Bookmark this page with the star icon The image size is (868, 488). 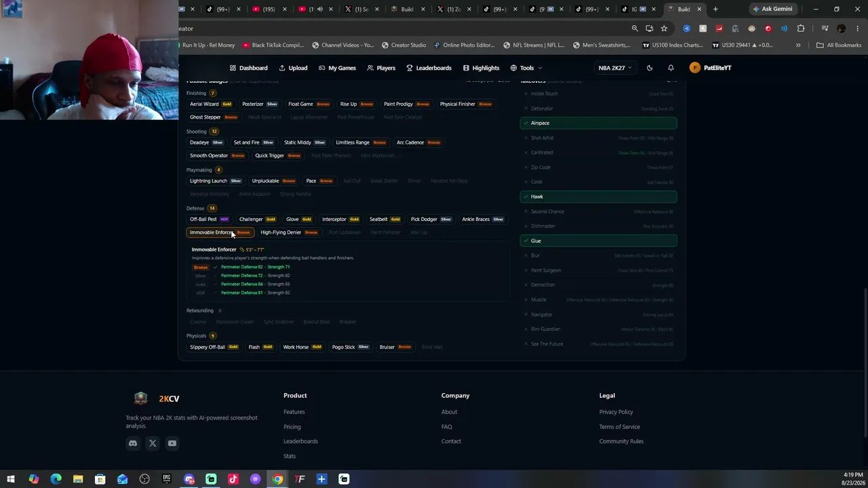coord(664,28)
